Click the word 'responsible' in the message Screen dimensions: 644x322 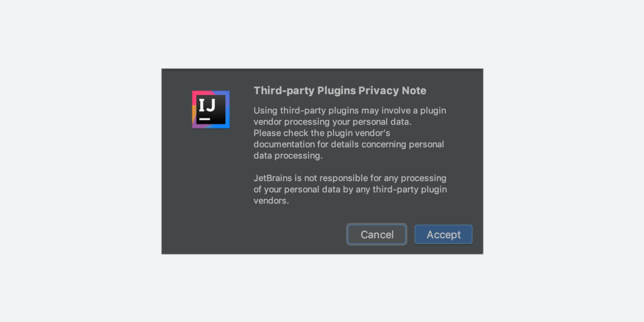344,178
